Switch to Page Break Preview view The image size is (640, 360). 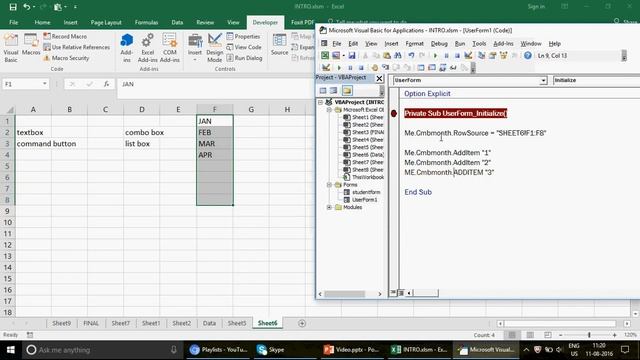tap(548, 335)
